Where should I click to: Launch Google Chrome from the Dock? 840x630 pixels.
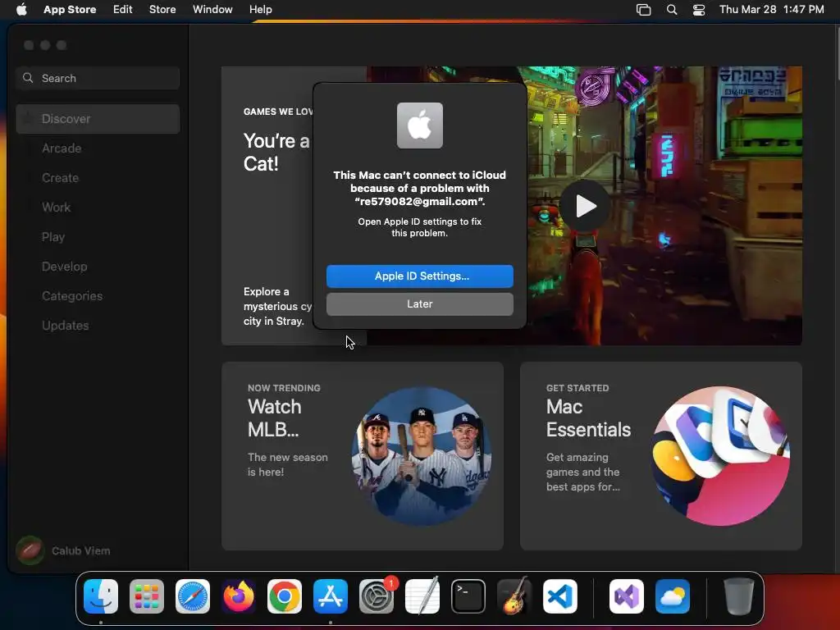(x=285, y=596)
